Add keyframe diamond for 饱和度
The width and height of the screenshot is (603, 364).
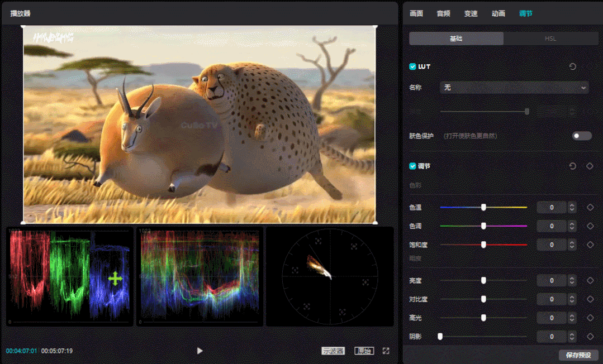(x=590, y=245)
